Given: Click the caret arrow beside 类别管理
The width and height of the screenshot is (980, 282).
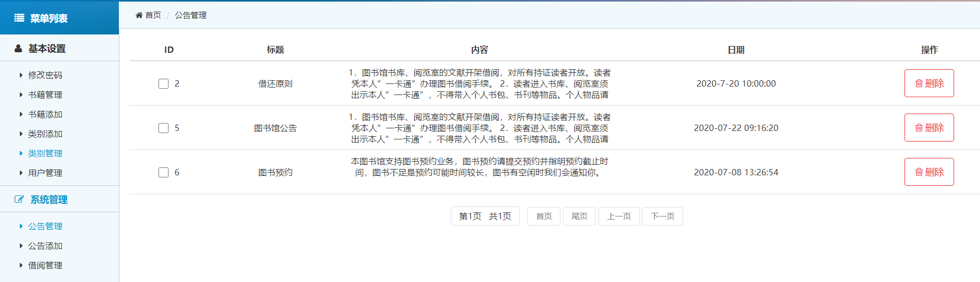Looking at the screenshot, I should coord(21,153).
